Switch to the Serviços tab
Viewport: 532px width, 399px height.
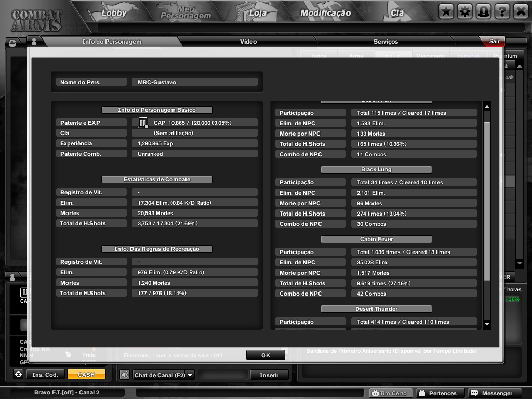pos(385,42)
